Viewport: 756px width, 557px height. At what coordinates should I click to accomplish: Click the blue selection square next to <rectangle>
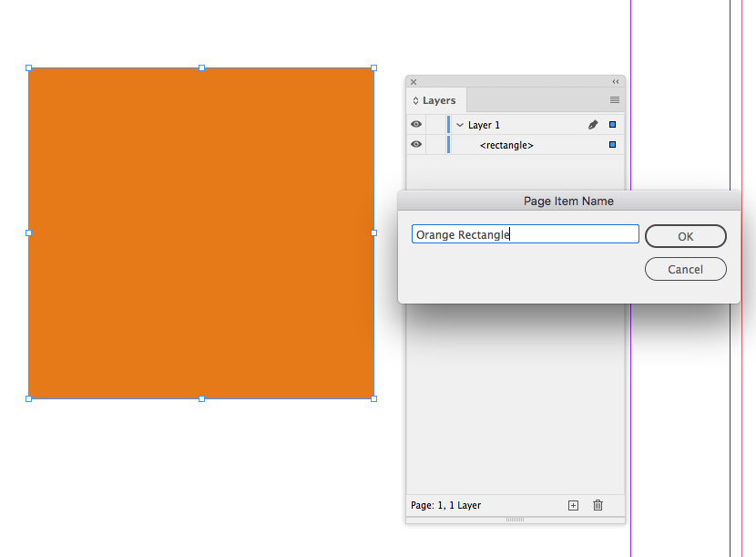[614, 145]
